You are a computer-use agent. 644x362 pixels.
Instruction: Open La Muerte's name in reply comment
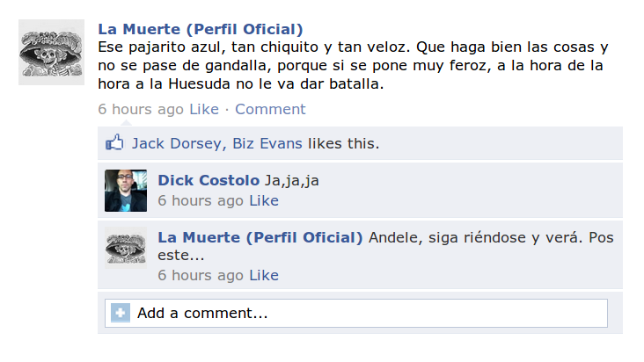(x=260, y=237)
